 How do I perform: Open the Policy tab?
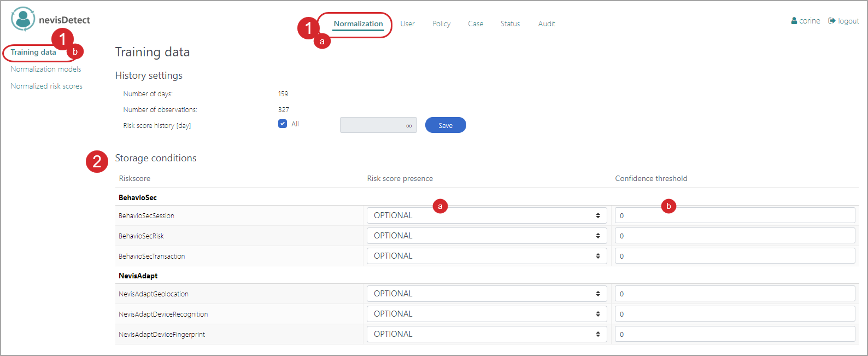441,24
